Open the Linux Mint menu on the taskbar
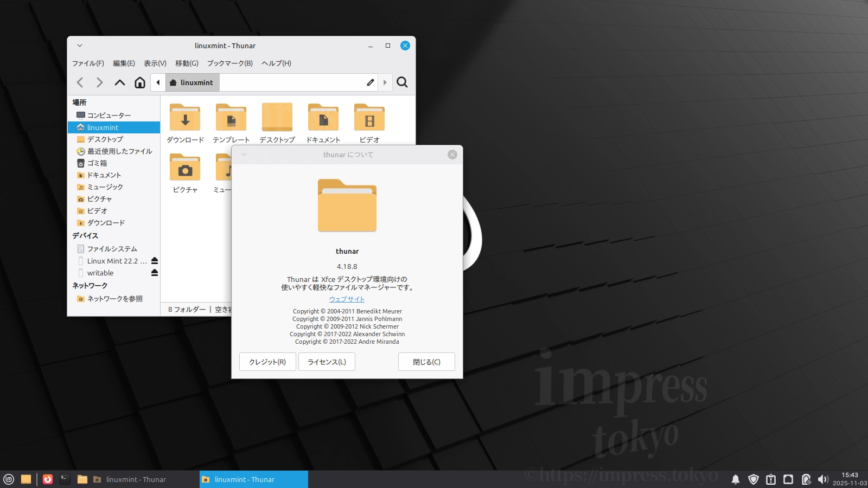 pyautogui.click(x=9, y=479)
